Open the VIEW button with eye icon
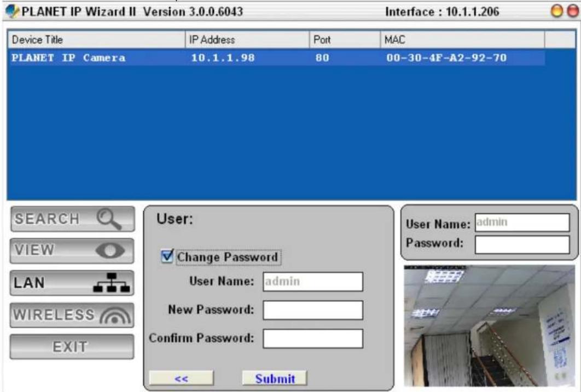Image resolution: width=581 pixels, height=392 pixels. pos(72,250)
